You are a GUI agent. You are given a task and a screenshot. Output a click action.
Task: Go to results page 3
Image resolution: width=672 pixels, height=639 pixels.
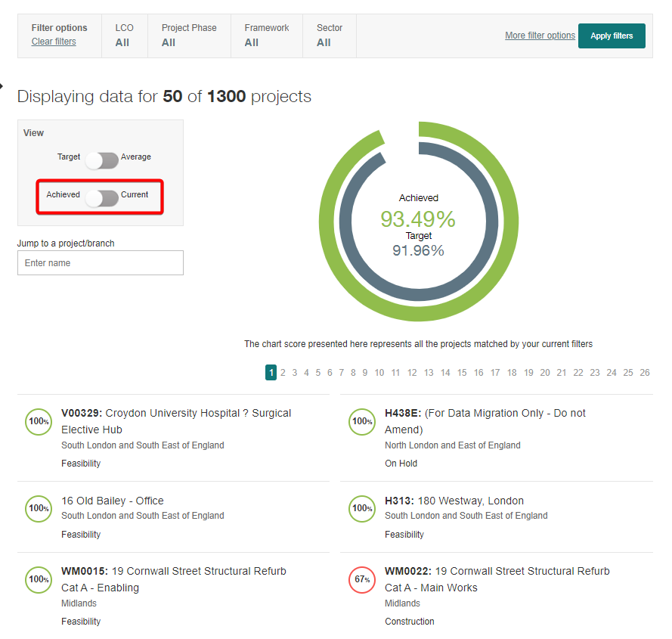click(295, 373)
